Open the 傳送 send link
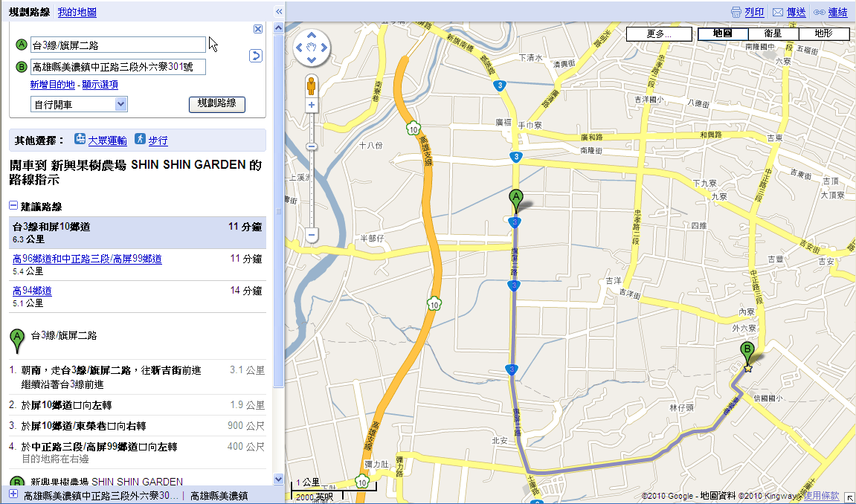Screen dimensions: 856x504 (x=796, y=12)
